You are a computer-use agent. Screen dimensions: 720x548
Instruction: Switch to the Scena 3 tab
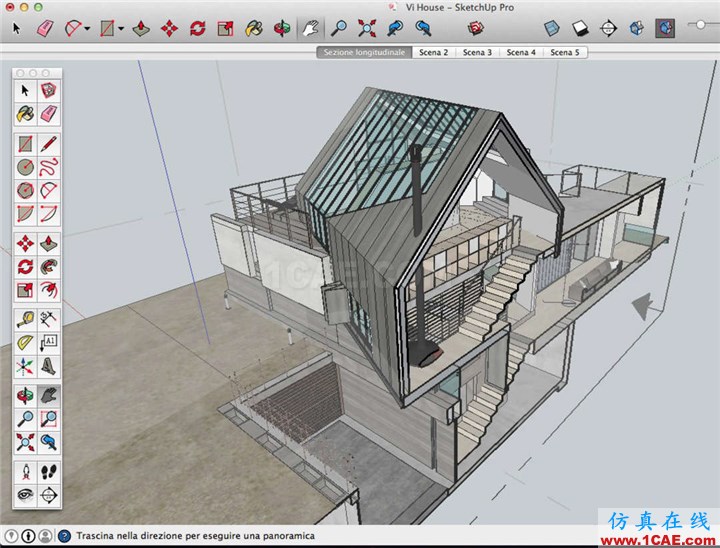477,52
